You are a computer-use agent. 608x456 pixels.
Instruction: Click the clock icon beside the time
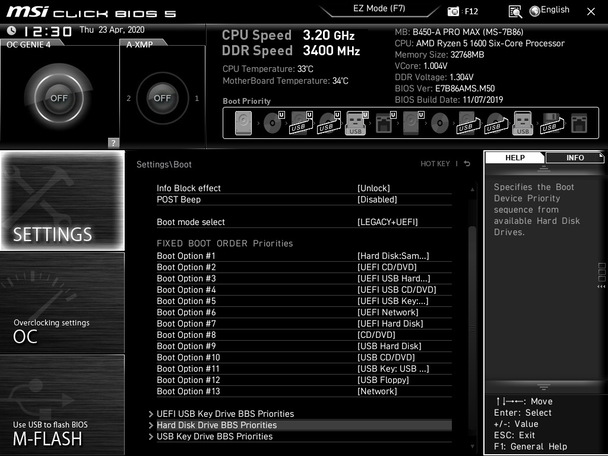pyautogui.click(x=12, y=31)
